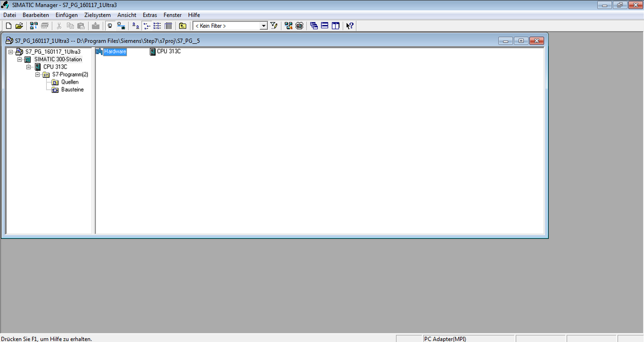644x342 pixels.
Task: Open the Configure Network toolbar icon
Action: click(288, 26)
